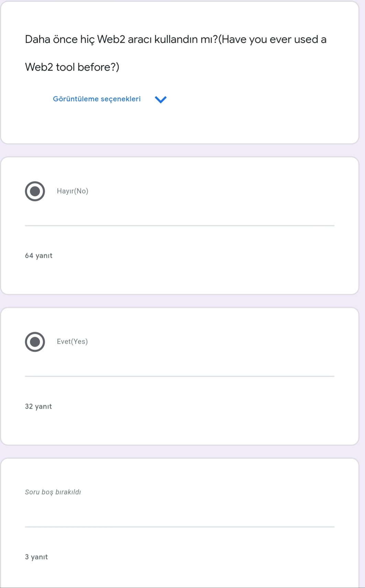The image size is (365, 588).
Task: Open the Görüntüleme seçenekleri link
Action: point(97,99)
